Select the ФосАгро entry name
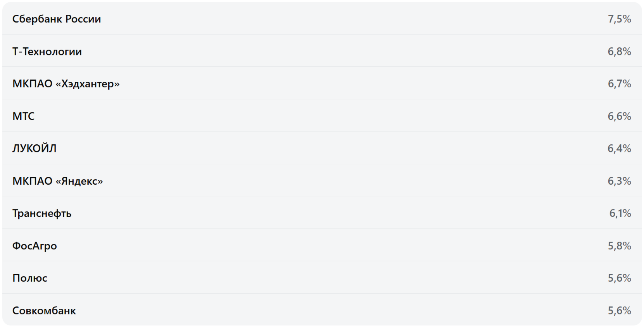644x327 pixels. [35, 246]
